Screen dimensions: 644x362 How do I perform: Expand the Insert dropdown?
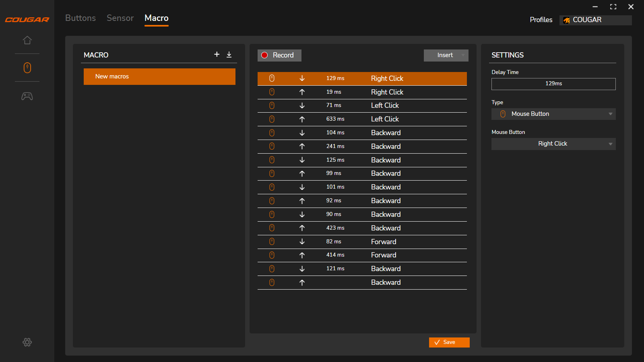[x=446, y=55]
